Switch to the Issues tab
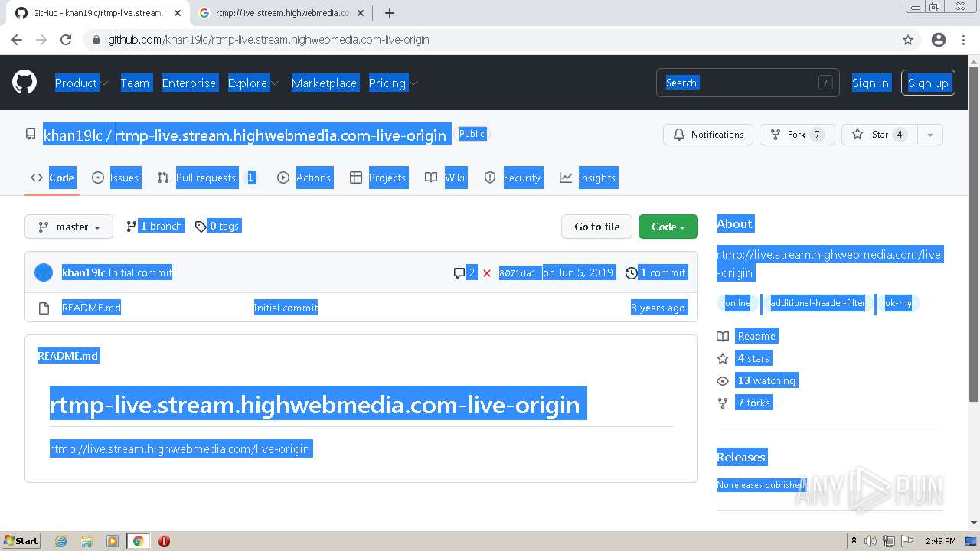 pyautogui.click(x=116, y=178)
